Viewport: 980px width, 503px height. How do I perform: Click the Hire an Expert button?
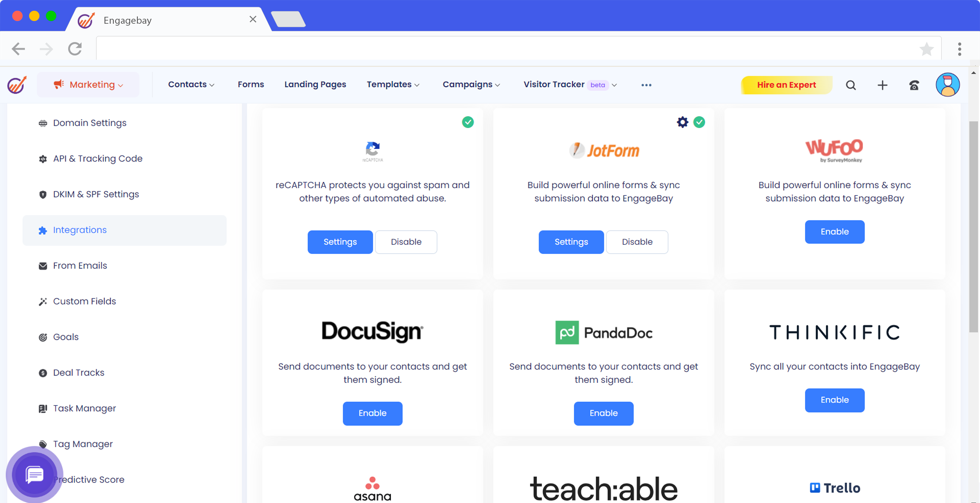(x=786, y=85)
